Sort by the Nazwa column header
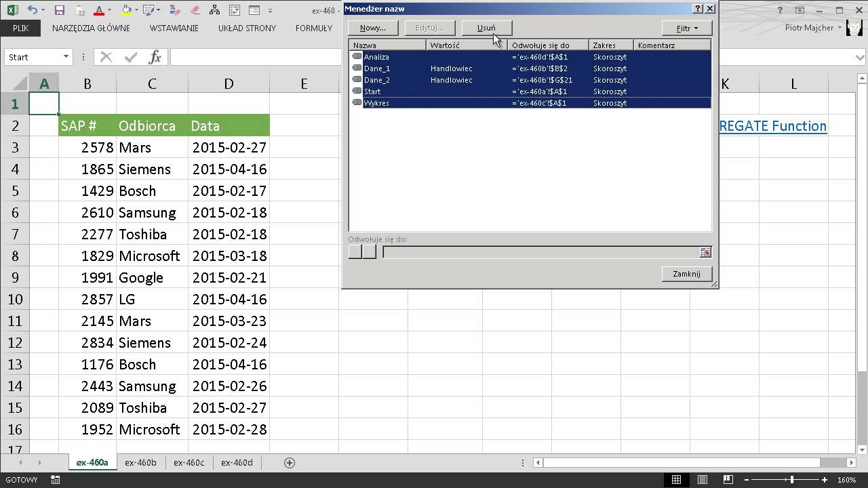 pyautogui.click(x=388, y=45)
